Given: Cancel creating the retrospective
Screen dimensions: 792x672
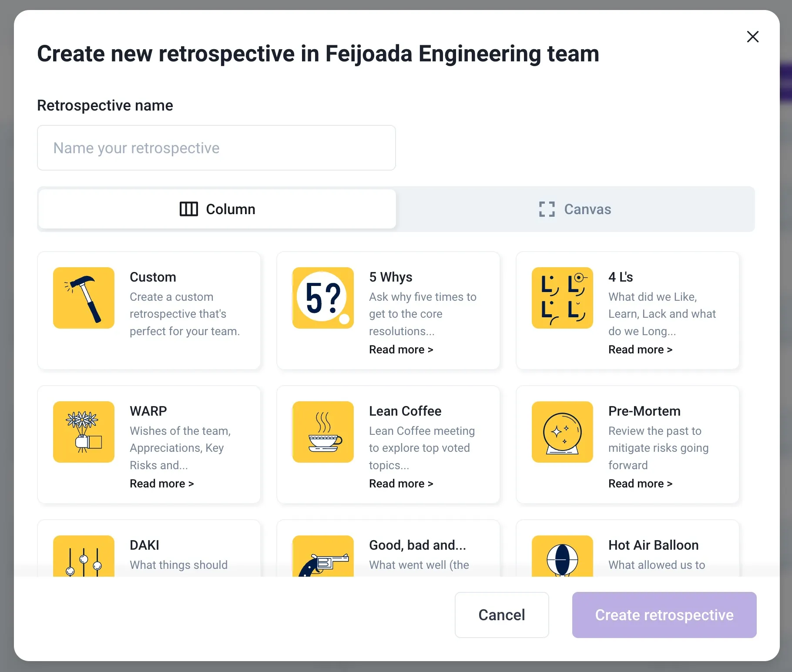Looking at the screenshot, I should click(x=501, y=615).
